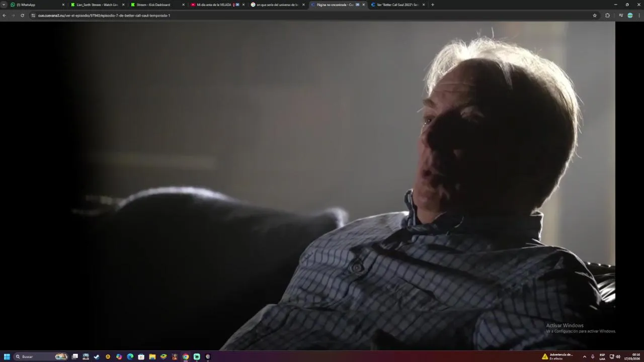The height and width of the screenshot is (362, 644).
Task: Change the ESP LAA input language
Action: click(602, 356)
